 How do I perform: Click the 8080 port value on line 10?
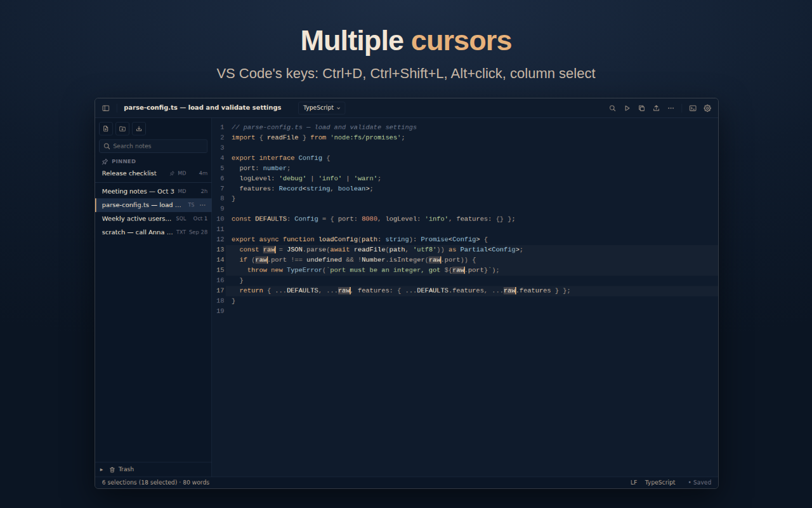[x=369, y=219]
